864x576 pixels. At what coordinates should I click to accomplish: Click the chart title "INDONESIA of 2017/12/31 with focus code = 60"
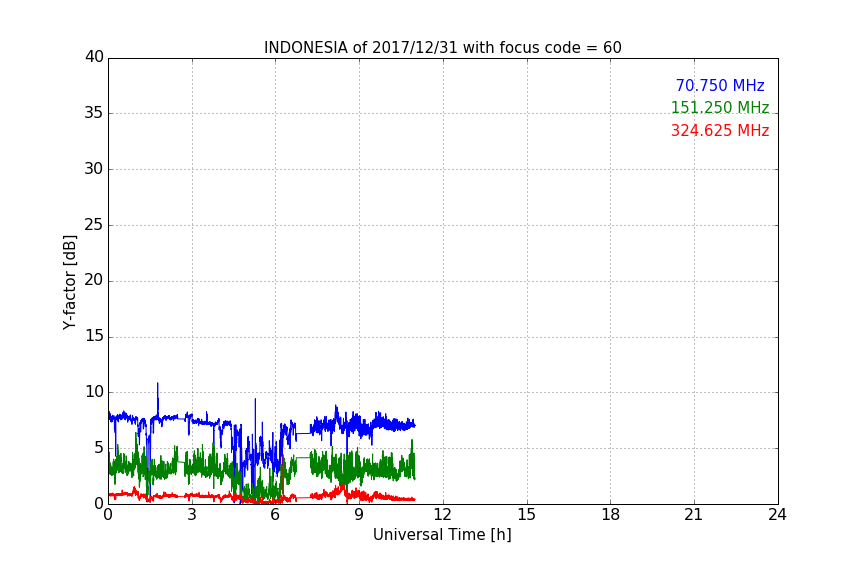click(x=442, y=48)
